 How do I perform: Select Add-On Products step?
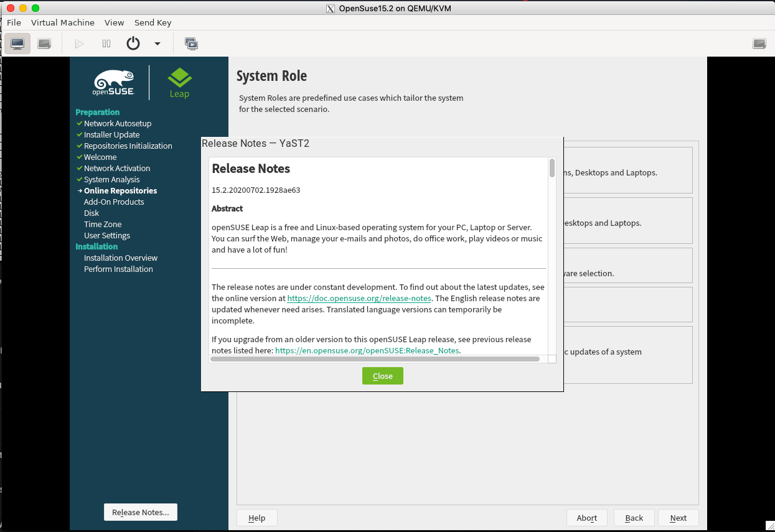(x=114, y=202)
